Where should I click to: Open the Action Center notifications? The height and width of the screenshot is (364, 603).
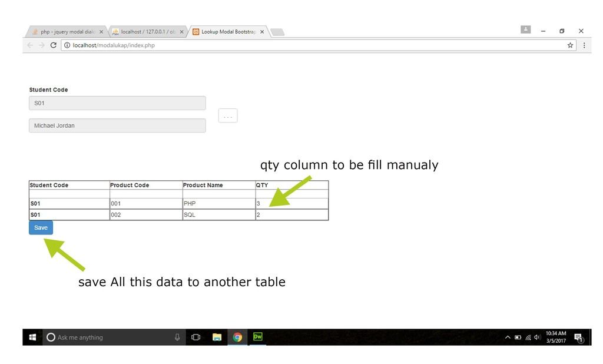[x=579, y=337]
